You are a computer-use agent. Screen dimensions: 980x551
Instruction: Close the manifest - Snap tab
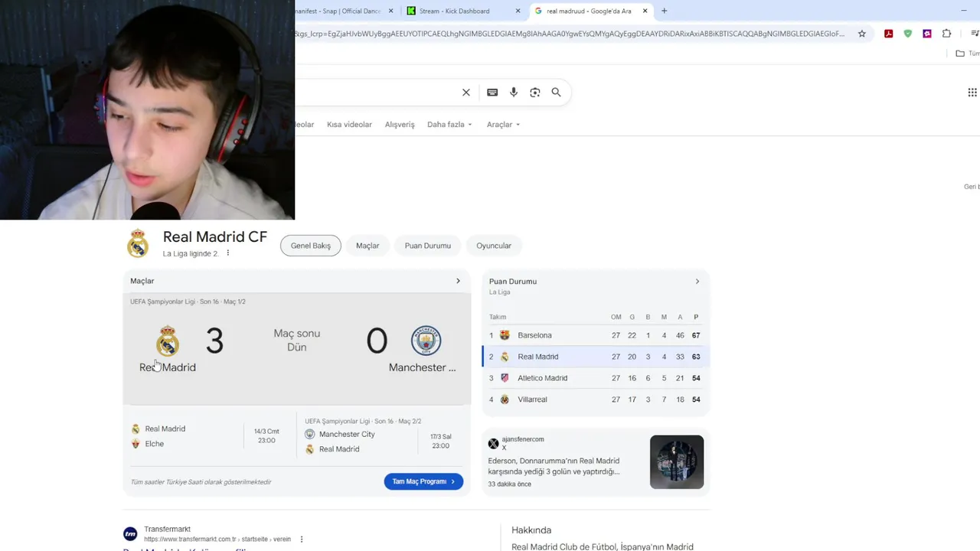(x=391, y=11)
